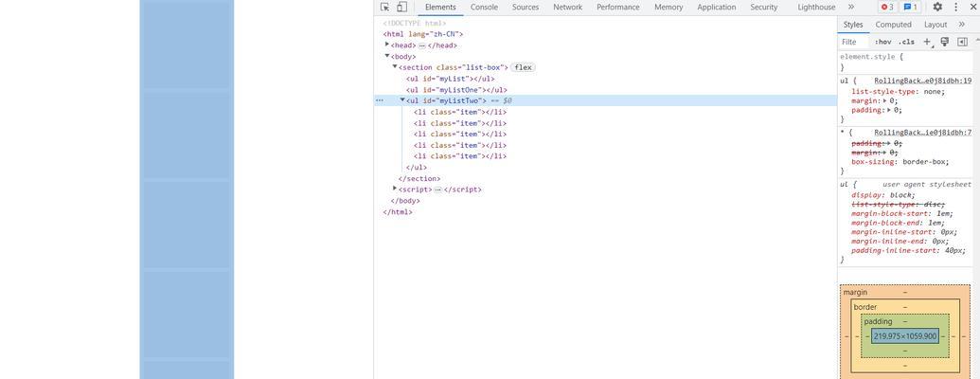This screenshot has width=980, height=379.
Task: Toggle the :hov element state button
Action: point(883,42)
